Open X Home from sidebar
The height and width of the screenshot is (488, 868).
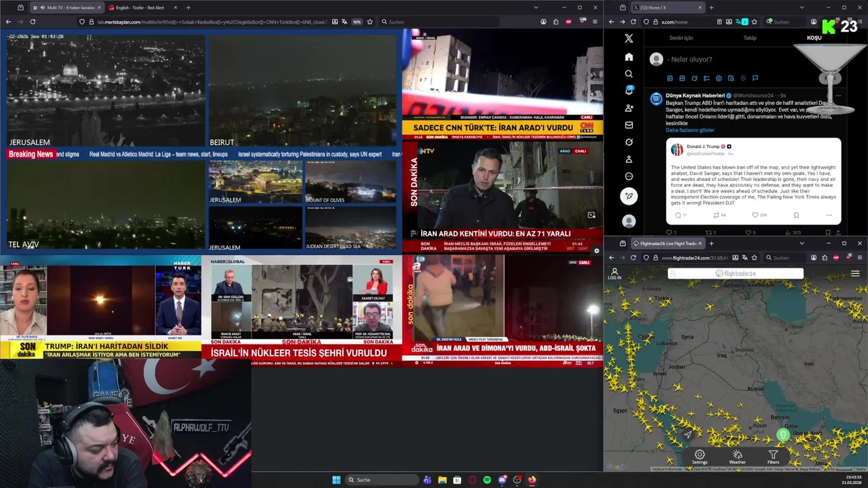[x=629, y=57]
